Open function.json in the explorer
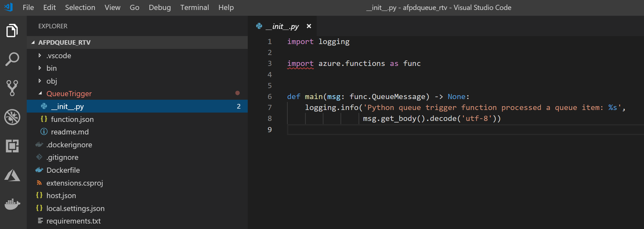This screenshot has height=229, width=644. tap(72, 119)
